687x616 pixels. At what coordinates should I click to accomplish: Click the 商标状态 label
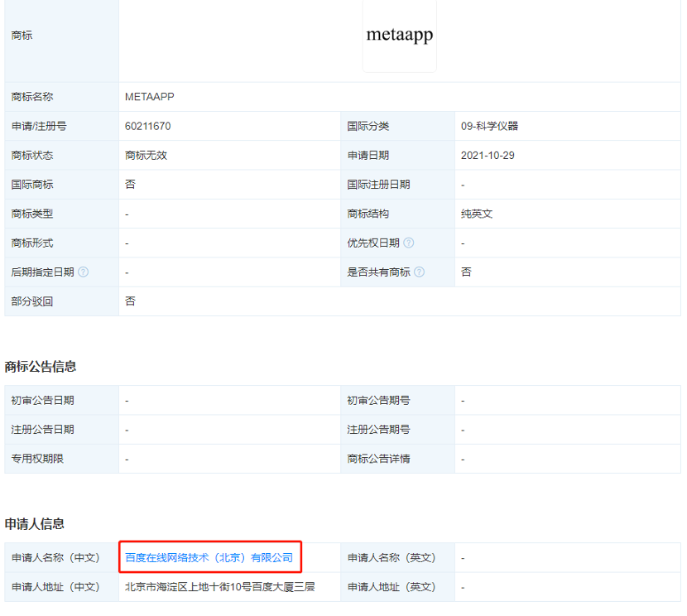[32, 155]
